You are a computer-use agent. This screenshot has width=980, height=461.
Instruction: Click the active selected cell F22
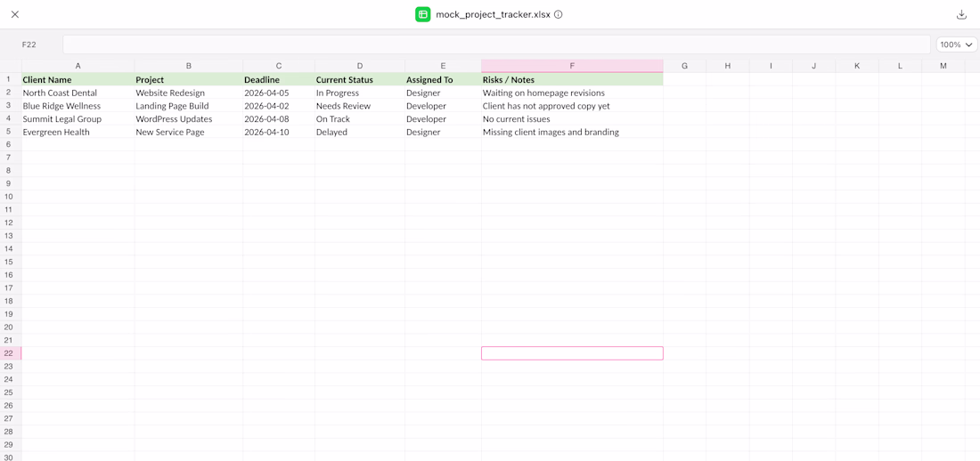573,353
